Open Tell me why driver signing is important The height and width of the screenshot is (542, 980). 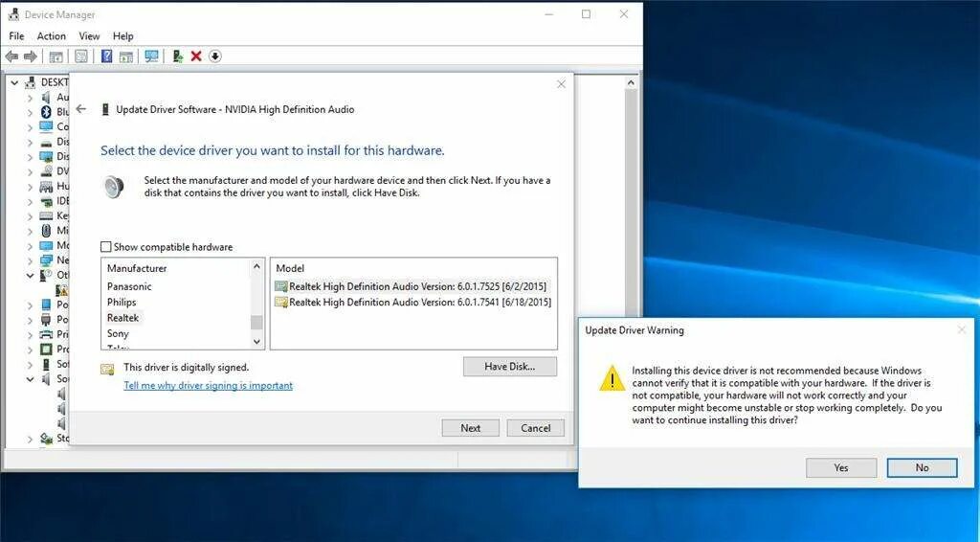point(208,386)
